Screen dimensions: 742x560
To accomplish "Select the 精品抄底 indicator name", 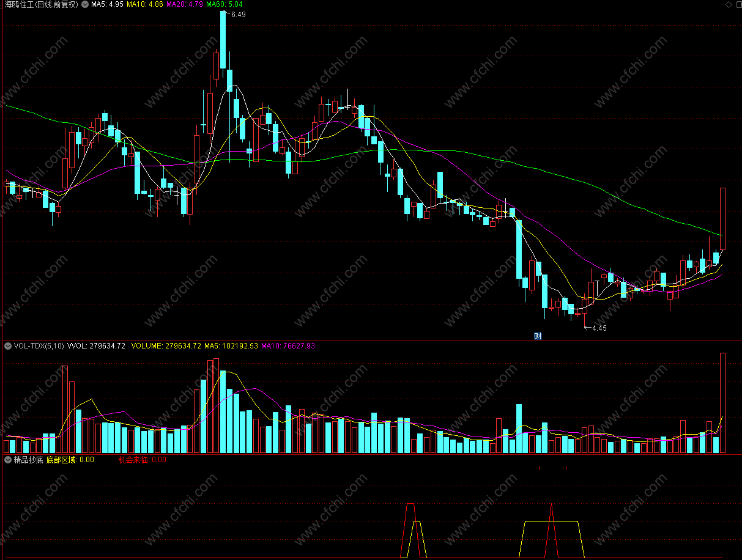I will point(28,460).
